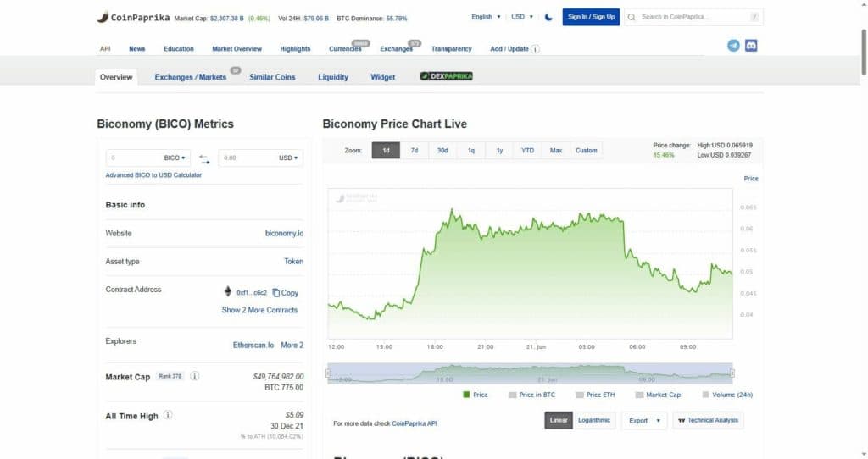
Task: Set chart zoom to 1q
Action: (471, 151)
